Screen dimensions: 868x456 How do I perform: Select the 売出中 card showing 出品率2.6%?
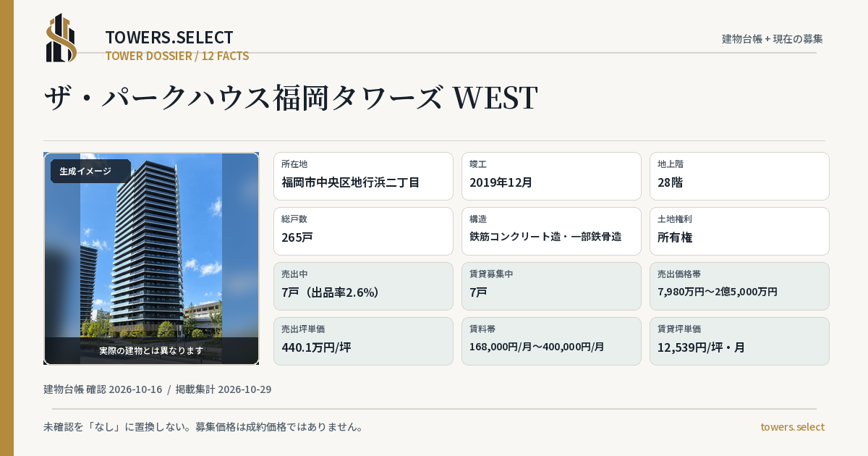click(363, 286)
